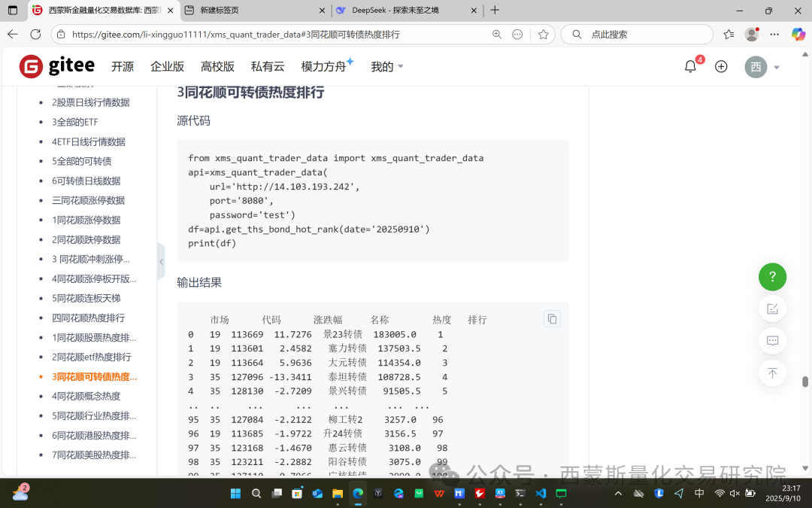This screenshot has height=508, width=812.
Task: Click the plus create-new icon in Gitee header
Action: [x=721, y=66]
